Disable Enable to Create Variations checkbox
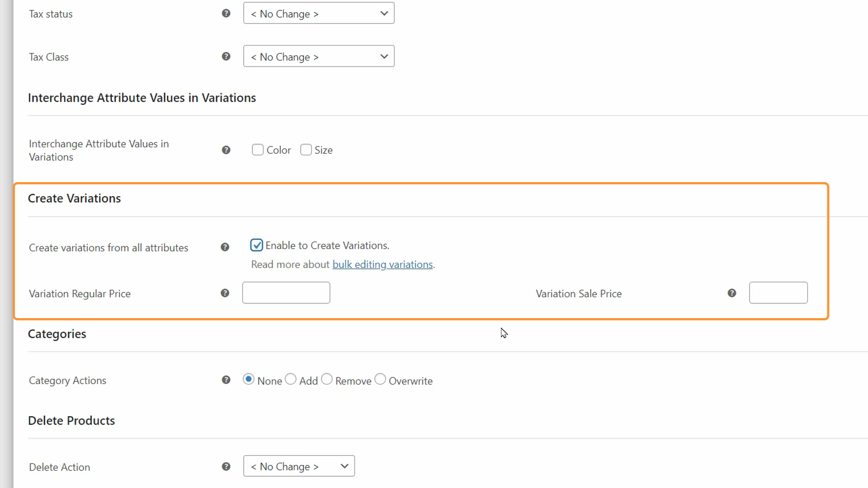The height and width of the screenshot is (488, 868). tap(256, 245)
